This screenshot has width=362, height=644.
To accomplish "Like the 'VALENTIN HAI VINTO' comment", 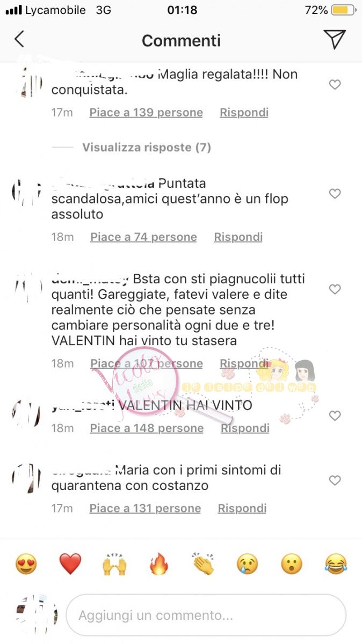I will tap(335, 416).
